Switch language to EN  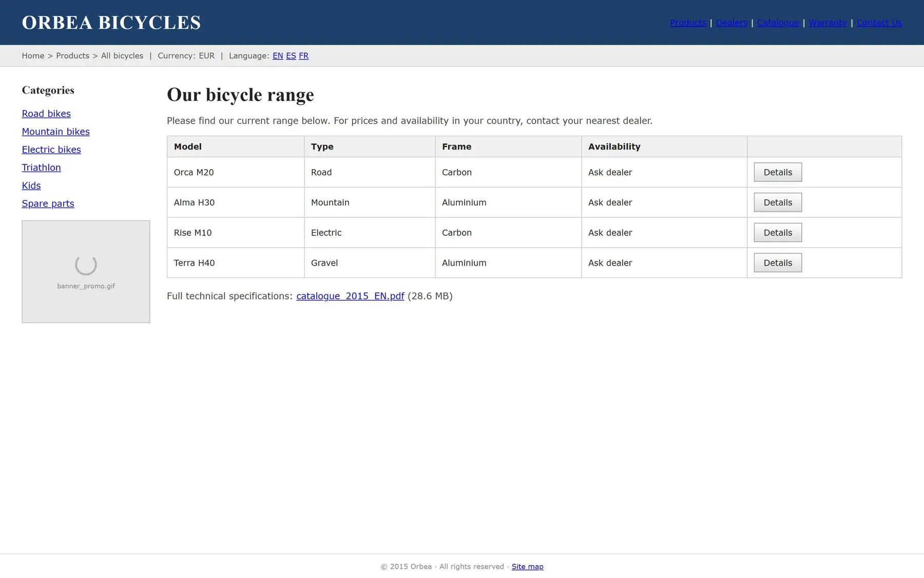point(278,55)
